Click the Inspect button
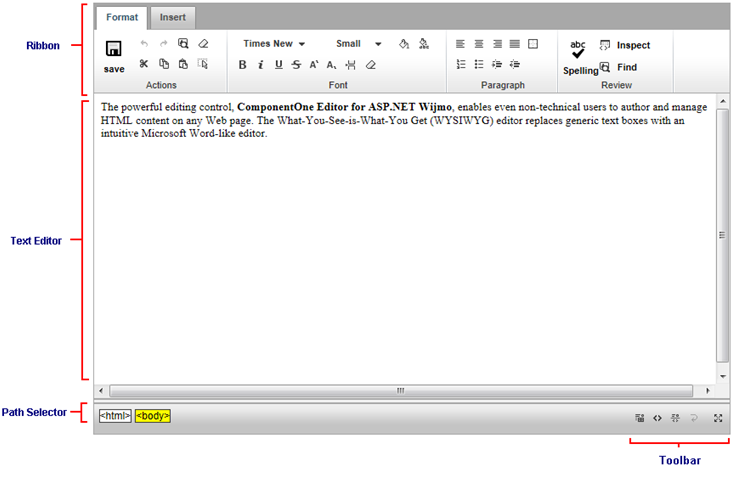Image resolution: width=733 pixels, height=477 pixels. (x=625, y=45)
